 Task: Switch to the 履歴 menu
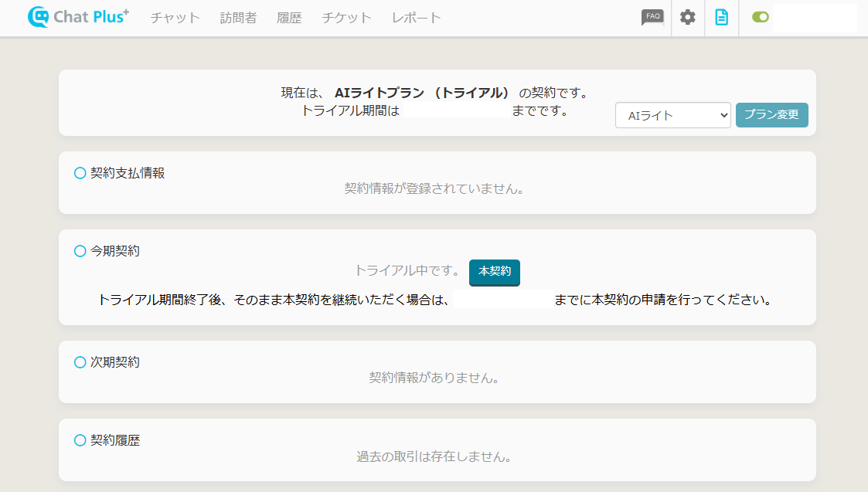[x=289, y=18]
